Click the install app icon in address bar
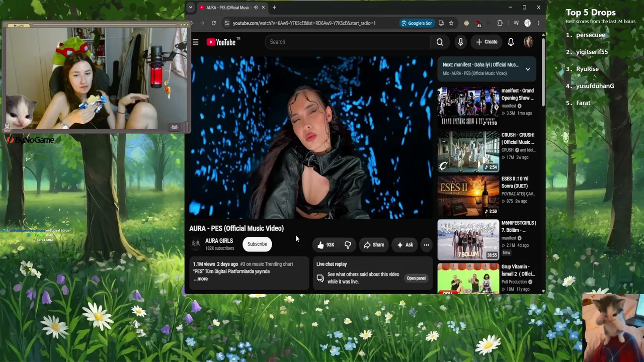The height and width of the screenshot is (362, 644). (441, 23)
